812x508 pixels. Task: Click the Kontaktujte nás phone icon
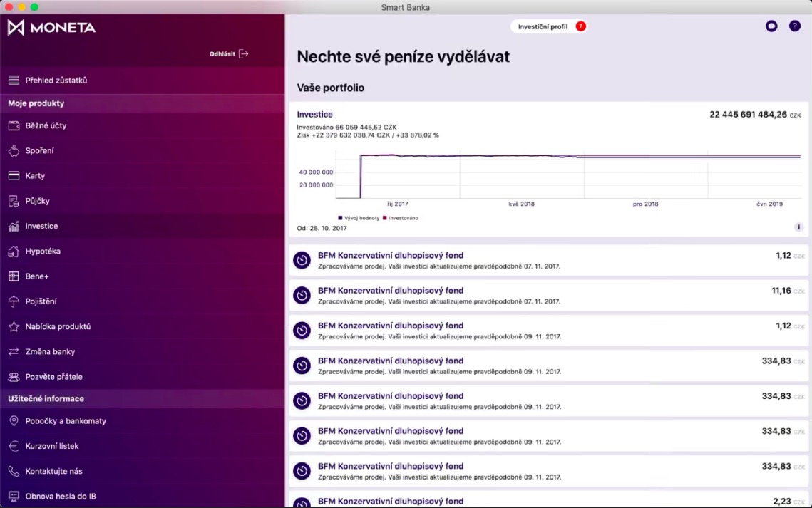tap(14, 471)
